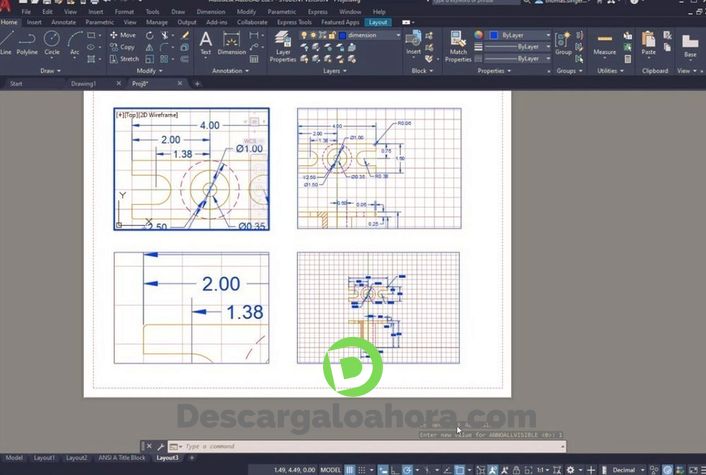Click the blue dimension layer color swatch
This screenshot has height=475, width=706.
(342, 35)
